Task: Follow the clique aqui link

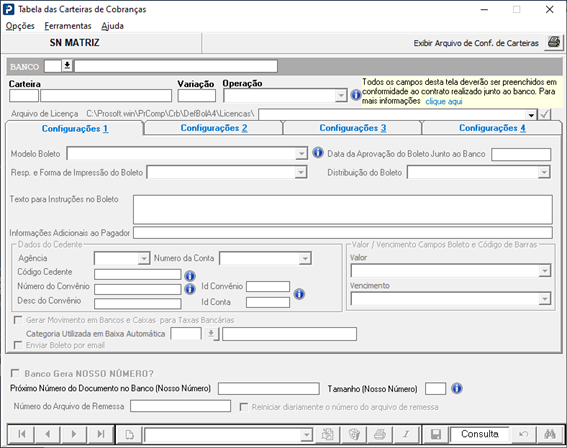Action: tap(444, 101)
